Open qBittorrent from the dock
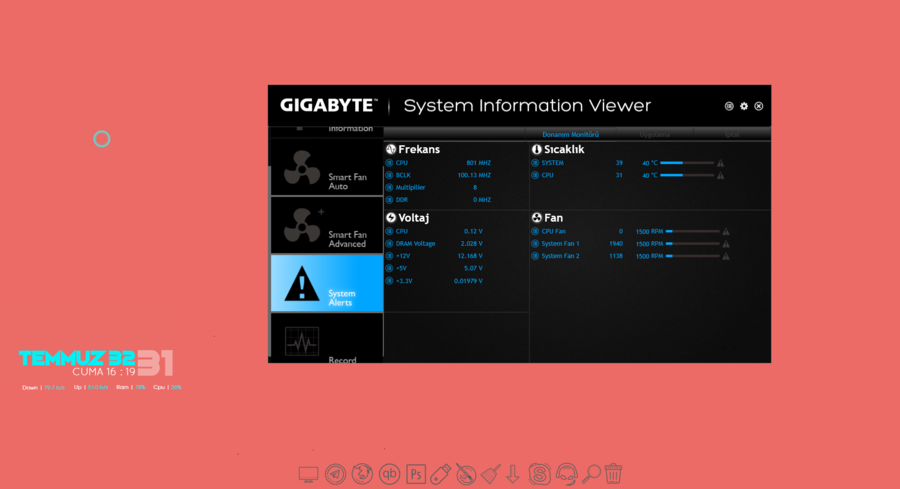Image resolution: width=900 pixels, height=489 pixels. click(389, 474)
